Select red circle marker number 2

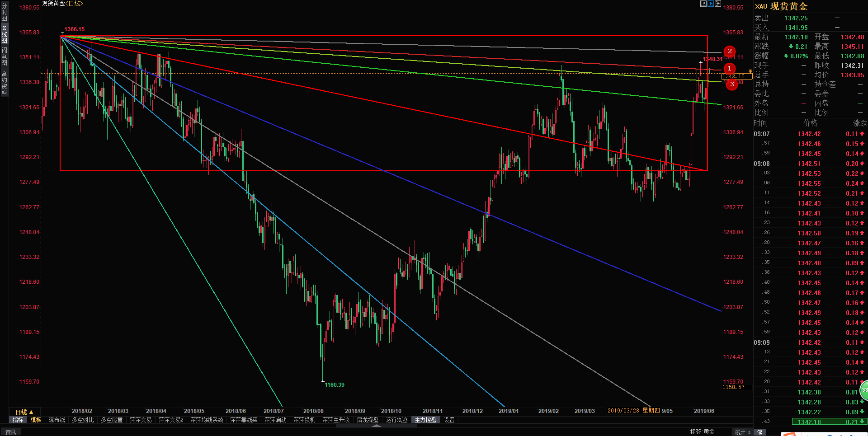tap(730, 52)
